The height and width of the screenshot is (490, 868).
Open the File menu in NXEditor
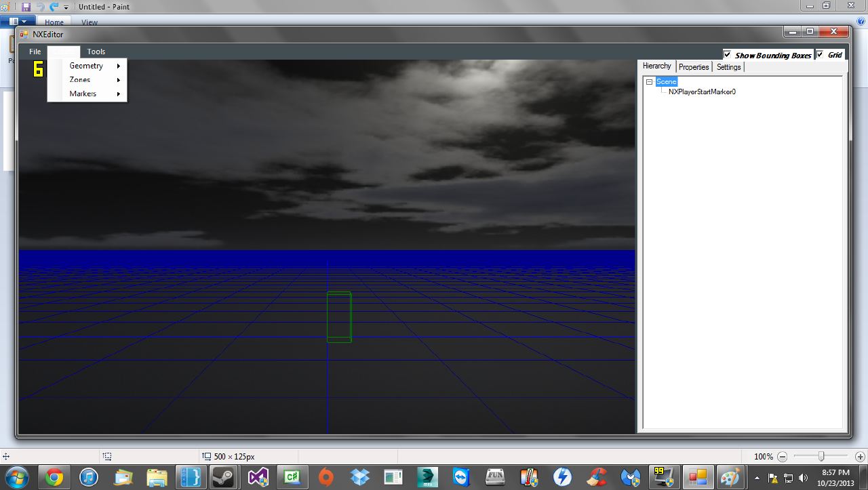pos(35,52)
